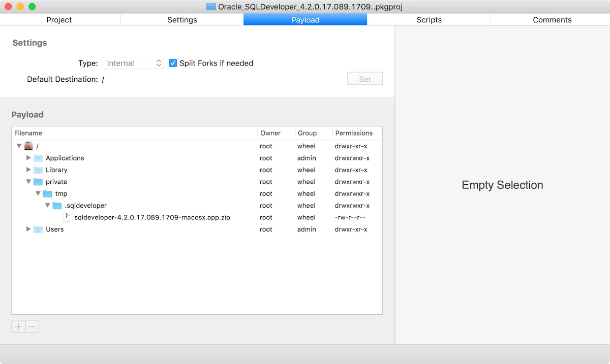Click the root disk icon
This screenshot has width=610, height=364.
[x=28, y=146]
